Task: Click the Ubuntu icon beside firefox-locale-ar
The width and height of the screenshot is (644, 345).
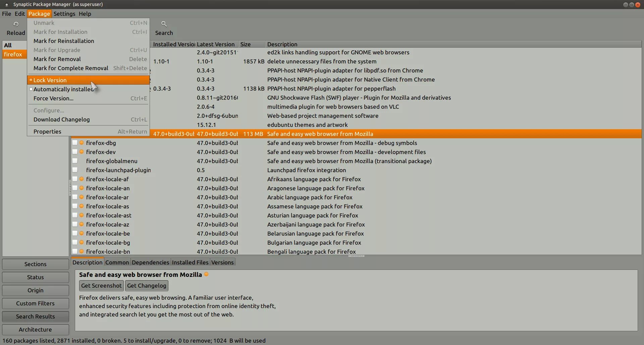Action: pos(82,197)
